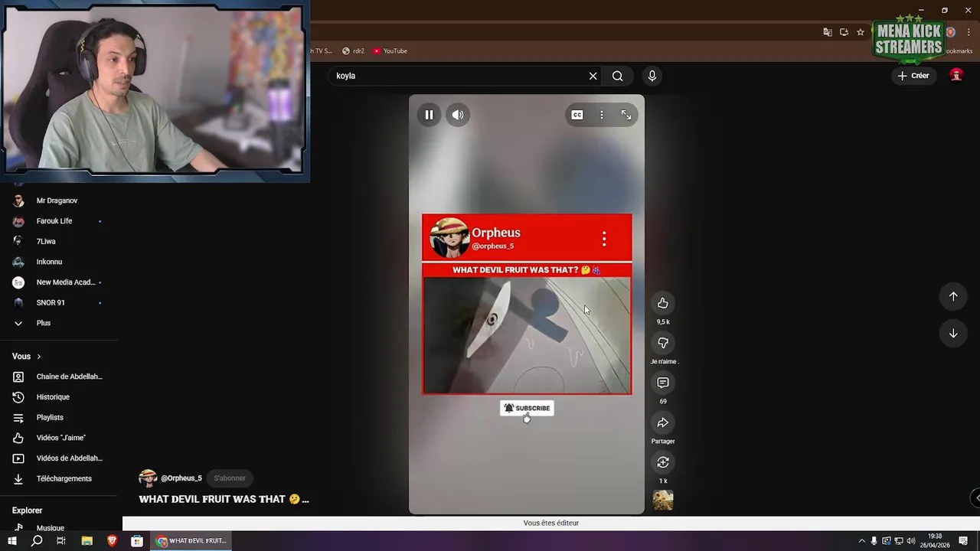Image resolution: width=980 pixels, height=551 pixels.
Task: Show hidden system tray icons
Action: pos(861,541)
